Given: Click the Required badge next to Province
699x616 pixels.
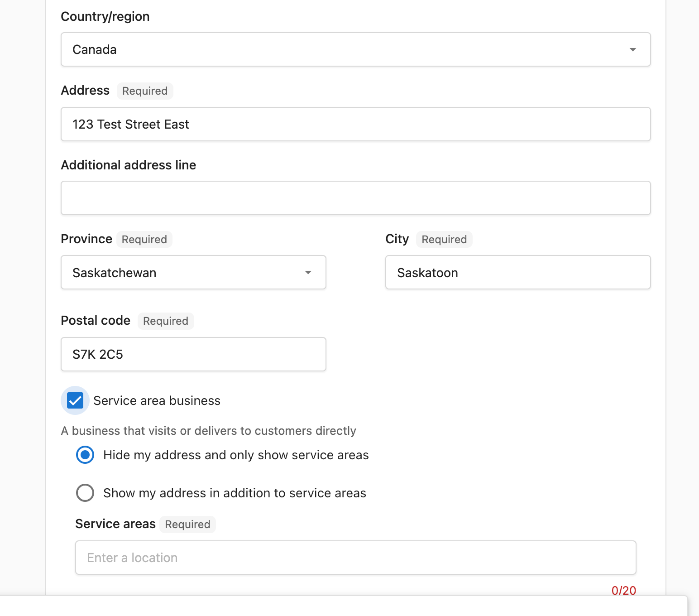Looking at the screenshot, I should (144, 239).
